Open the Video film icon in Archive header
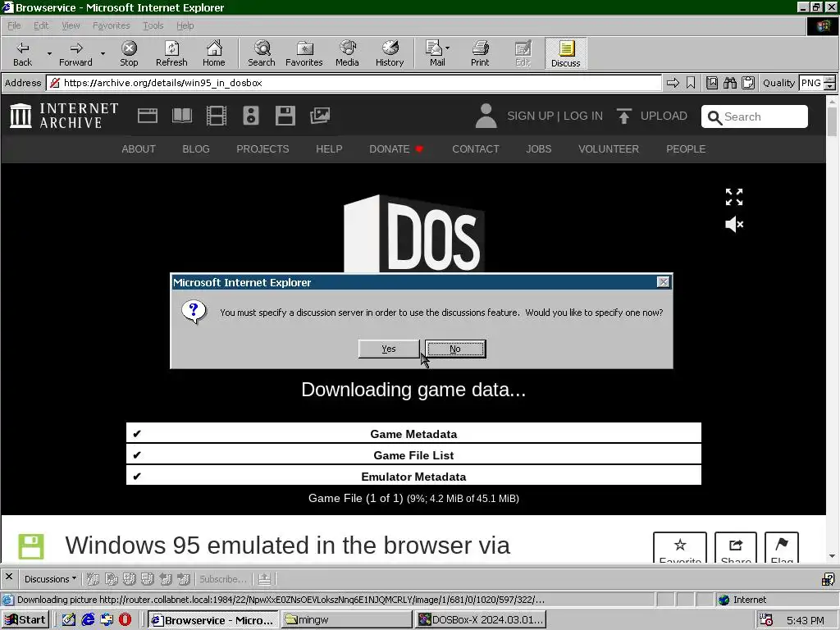This screenshot has width=840, height=630. point(217,116)
